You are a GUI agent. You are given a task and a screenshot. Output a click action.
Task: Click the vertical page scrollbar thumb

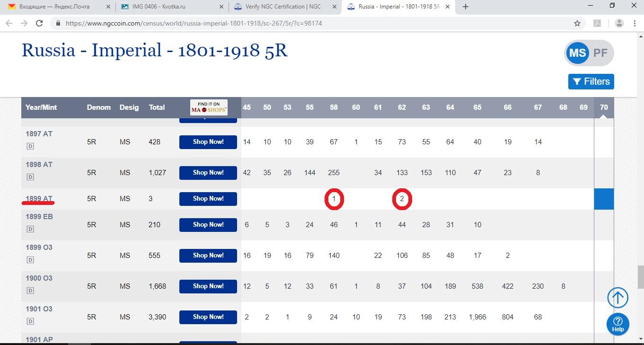point(640,273)
